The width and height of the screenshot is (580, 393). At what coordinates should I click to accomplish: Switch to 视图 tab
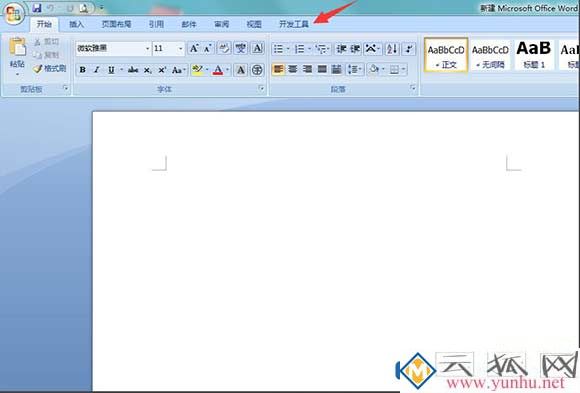point(254,24)
